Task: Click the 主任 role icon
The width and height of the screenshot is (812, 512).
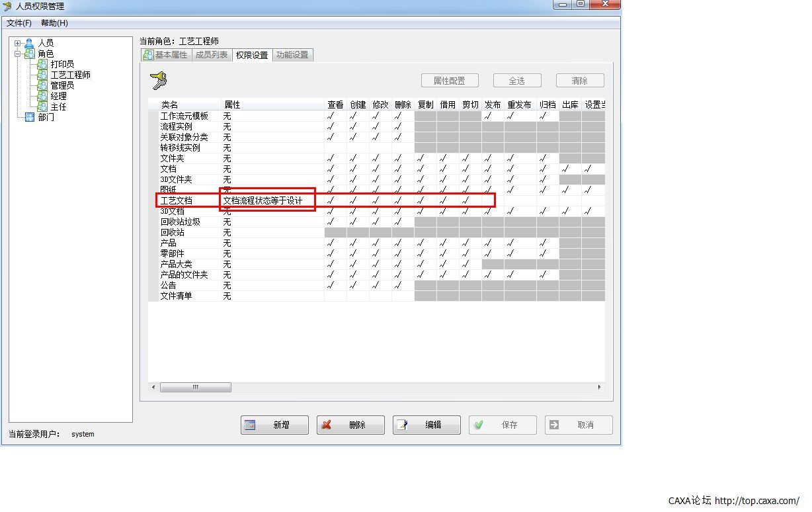Action: [42, 107]
